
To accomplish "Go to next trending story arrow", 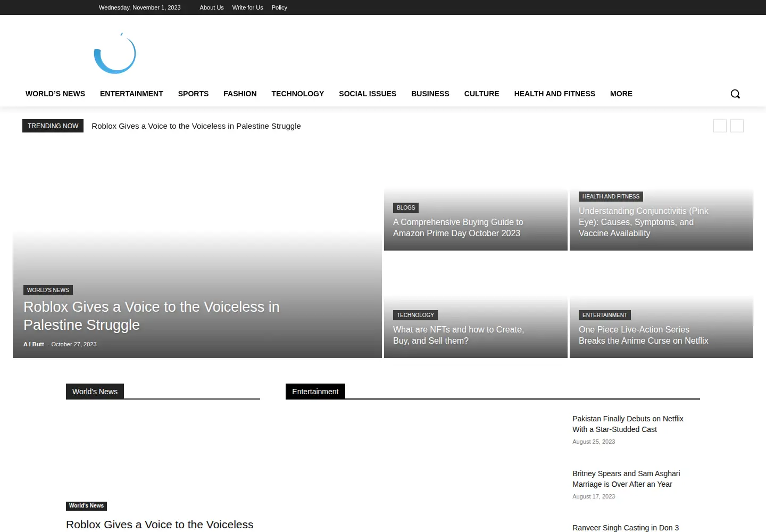I will (737, 126).
